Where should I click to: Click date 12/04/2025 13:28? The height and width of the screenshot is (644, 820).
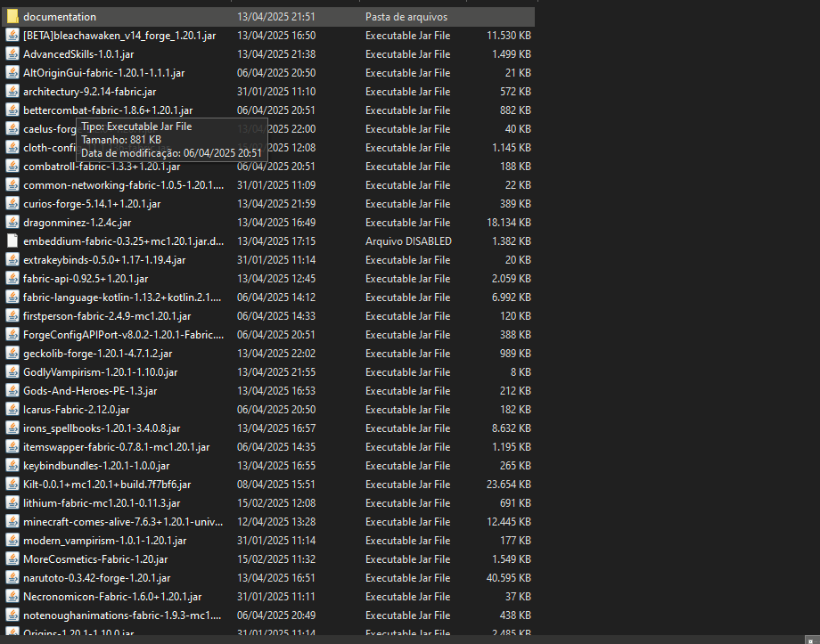click(276, 522)
